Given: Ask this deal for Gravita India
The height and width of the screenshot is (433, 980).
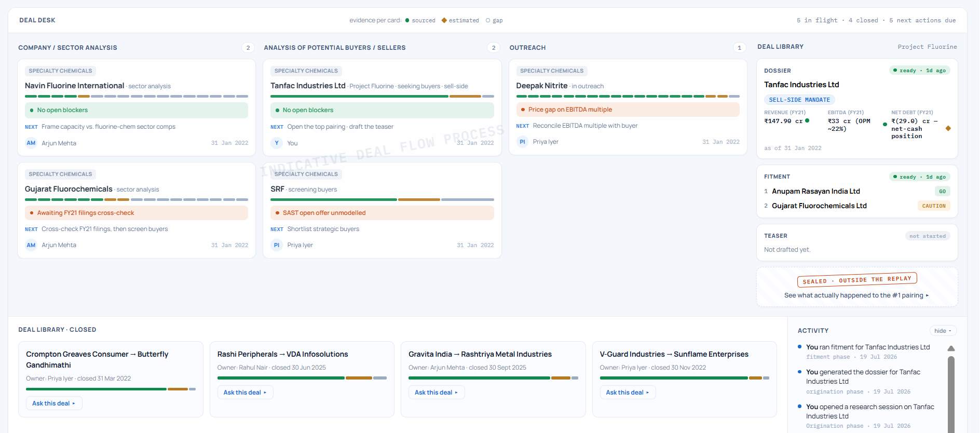Looking at the screenshot, I should (437, 393).
